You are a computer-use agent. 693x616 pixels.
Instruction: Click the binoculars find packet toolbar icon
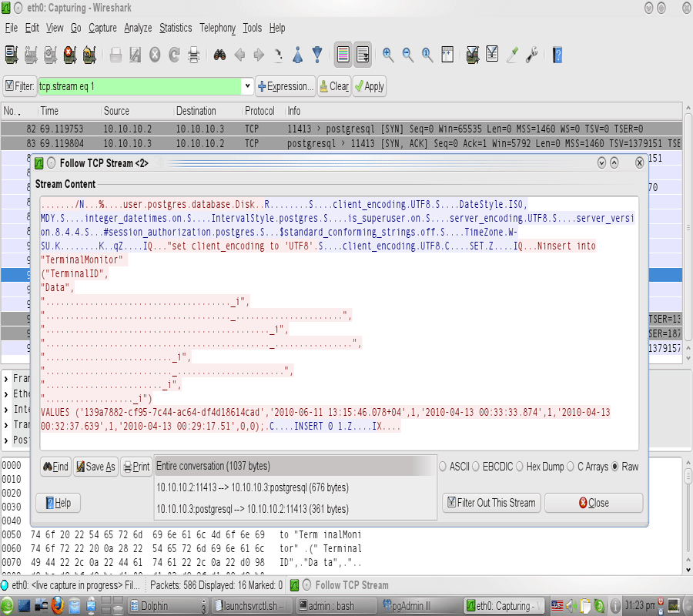(x=219, y=55)
